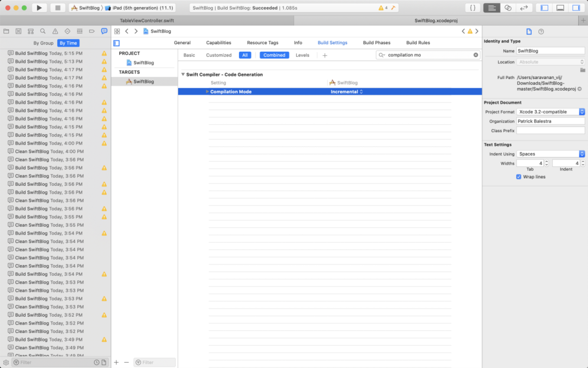Open the Issue navigator warning icon
Viewport: 588px width, 368px height.
(55, 31)
